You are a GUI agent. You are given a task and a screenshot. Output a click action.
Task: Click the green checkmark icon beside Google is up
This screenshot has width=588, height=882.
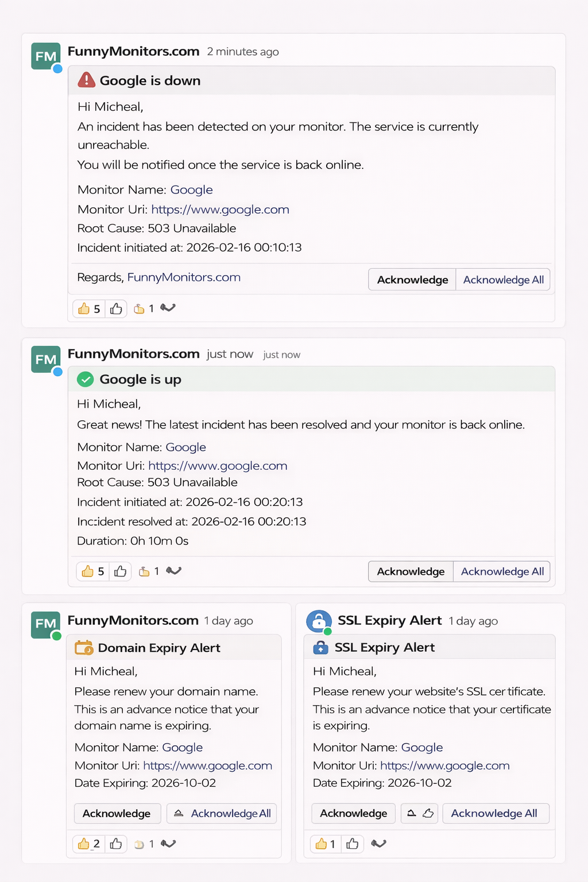point(86,379)
